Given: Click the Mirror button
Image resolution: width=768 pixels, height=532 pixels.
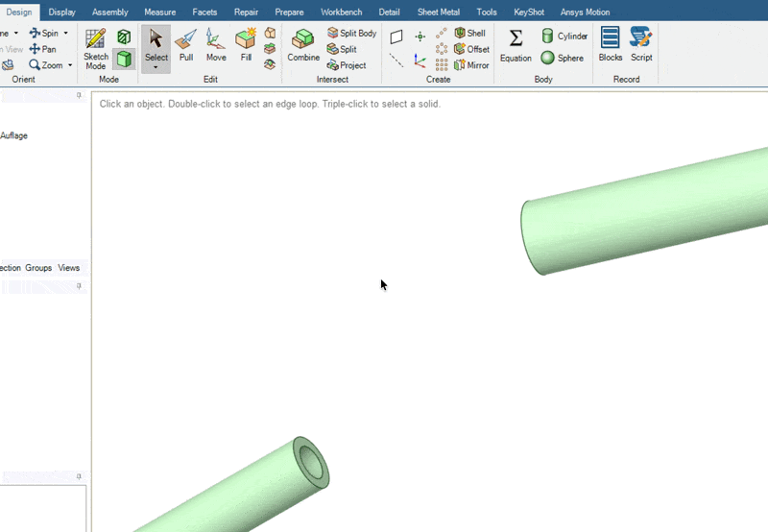Looking at the screenshot, I should pos(470,65).
